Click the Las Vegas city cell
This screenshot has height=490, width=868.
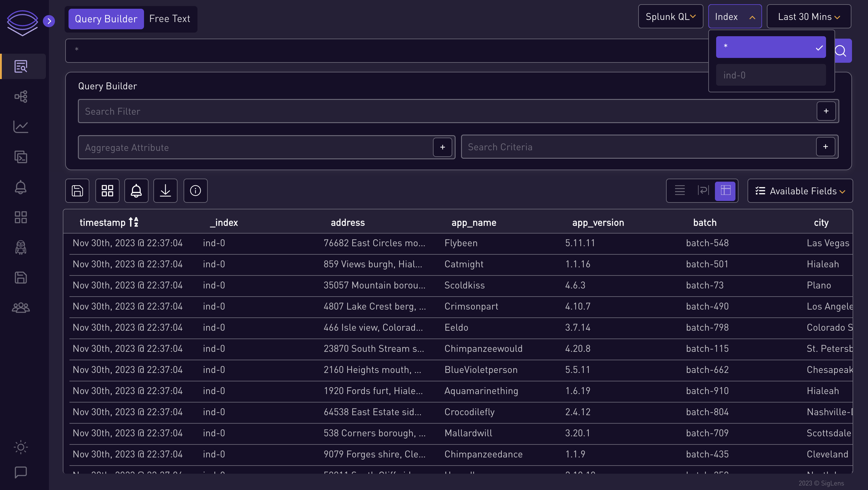[x=828, y=243]
